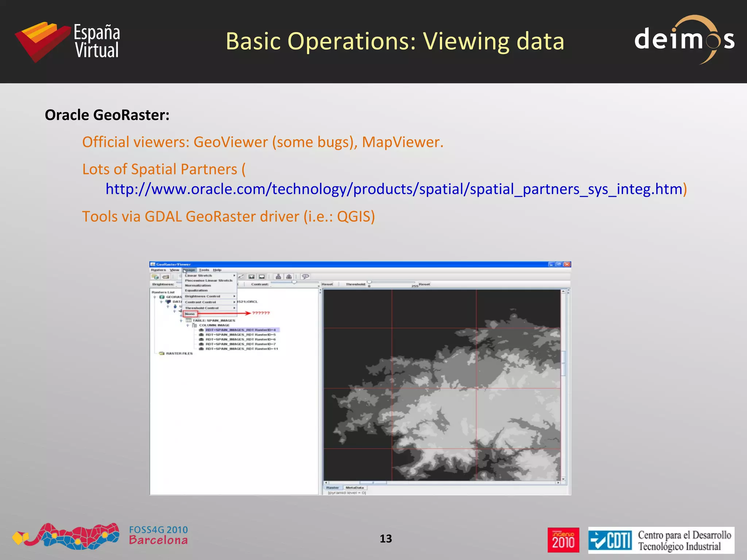
Task: Choose None from the Image menu
Action: (190, 314)
